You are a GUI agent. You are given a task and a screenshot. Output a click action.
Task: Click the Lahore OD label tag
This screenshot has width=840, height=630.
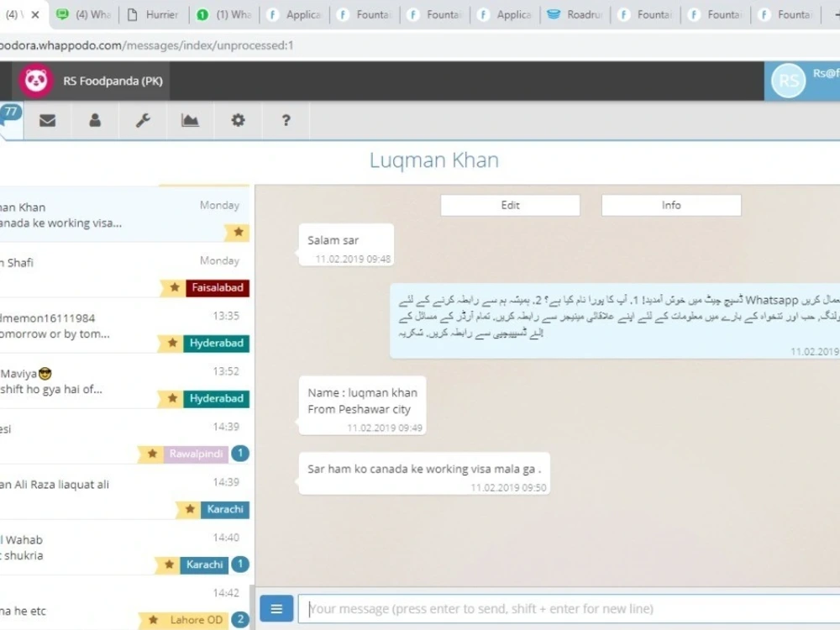[196, 620]
